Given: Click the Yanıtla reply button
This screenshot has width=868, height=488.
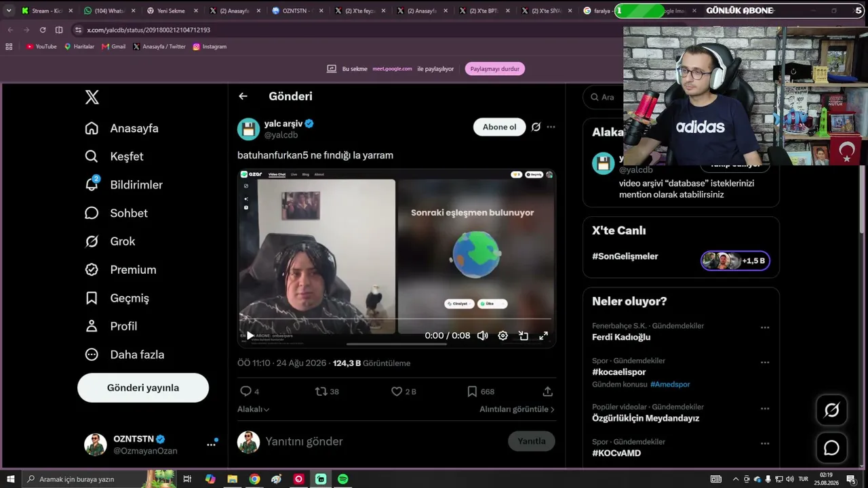Looking at the screenshot, I should (532, 441).
